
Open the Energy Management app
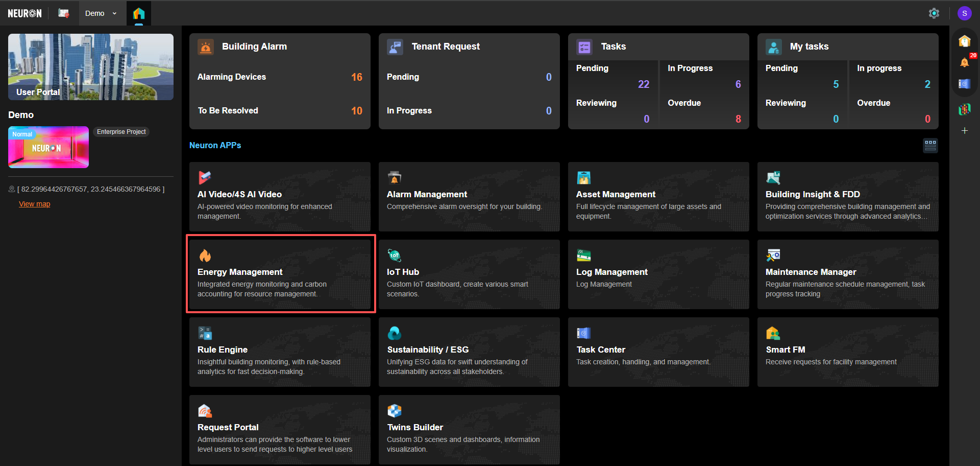280,274
